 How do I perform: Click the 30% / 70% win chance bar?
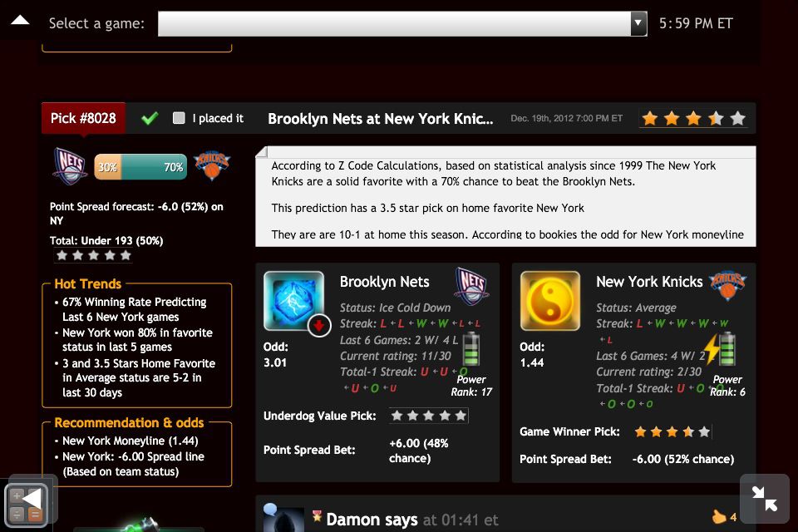click(x=140, y=167)
